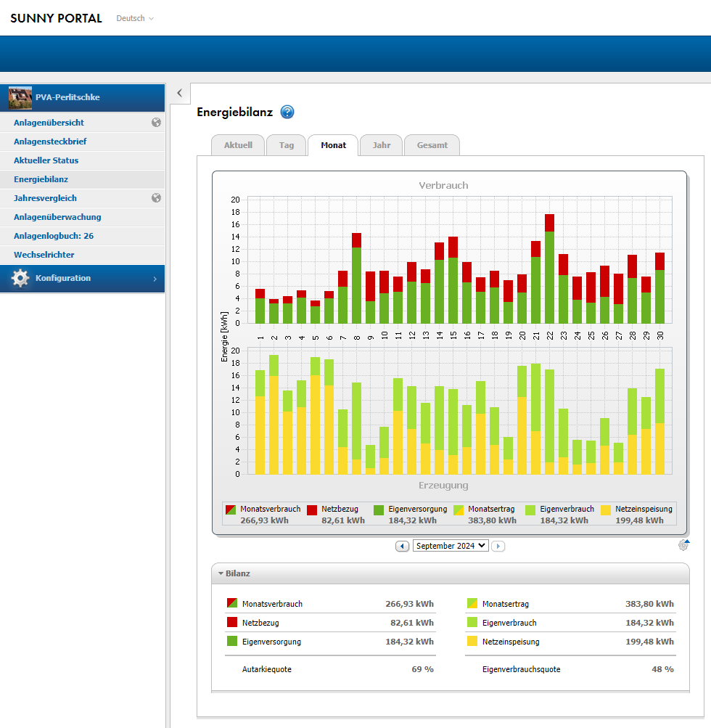The width and height of the screenshot is (711, 728).
Task: Open the Deutsch language dropdown
Action: click(x=135, y=18)
